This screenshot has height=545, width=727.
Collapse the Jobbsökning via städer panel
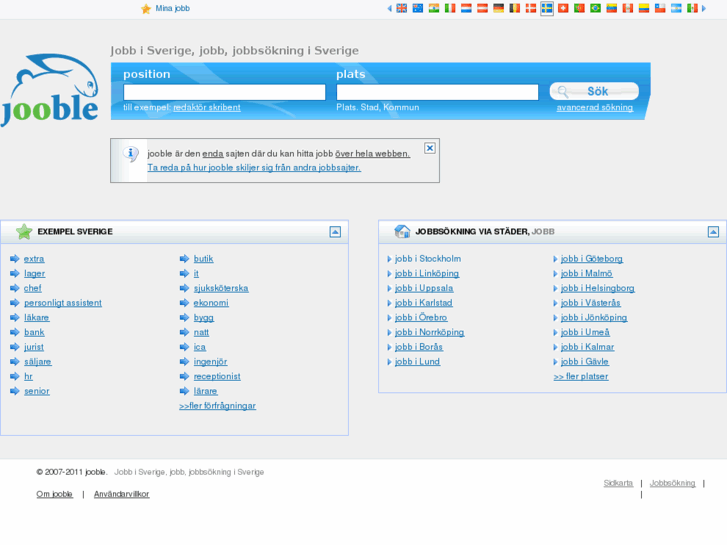point(714,232)
